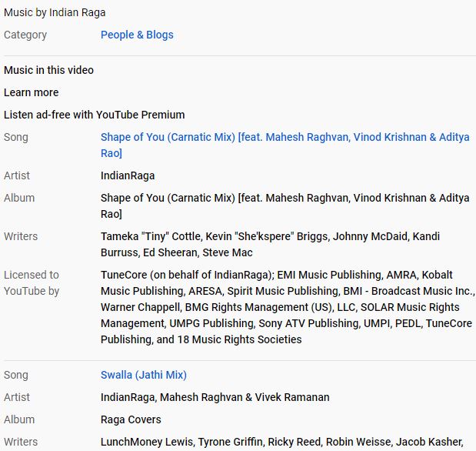Click the 'Licensed to YouTube by' label
Image resolution: width=476 pixels, height=451 pixels.
(x=32, y=283)
